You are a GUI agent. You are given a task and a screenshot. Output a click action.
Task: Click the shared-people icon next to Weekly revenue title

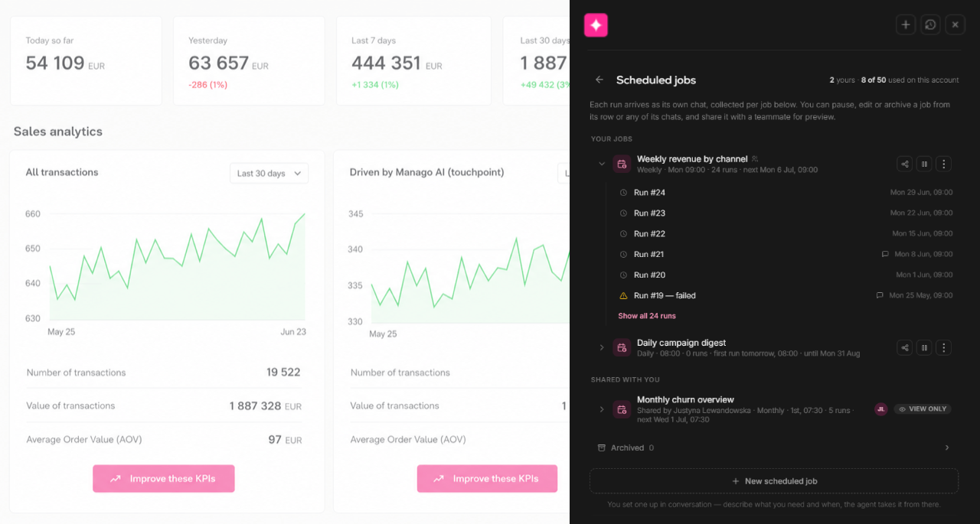tap(755, 159)
